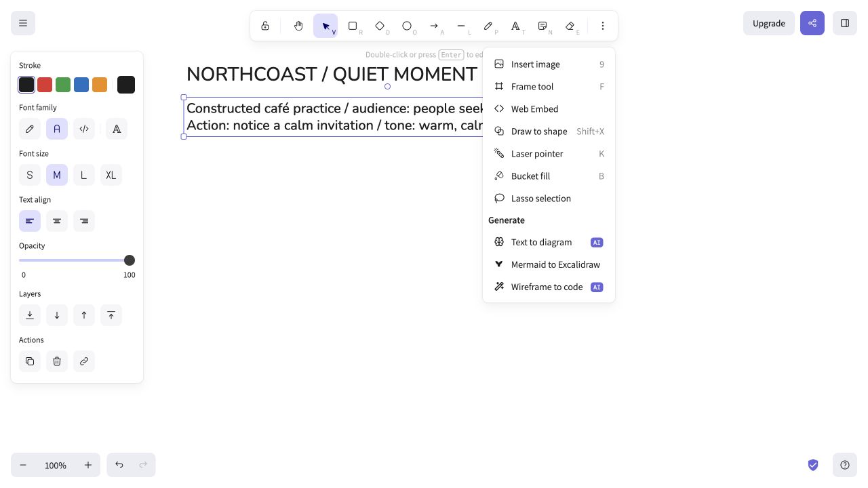This screenshot has height=488, width=868.
Task: Select the Diamond shape tool
Action: [x=380, y=26]
